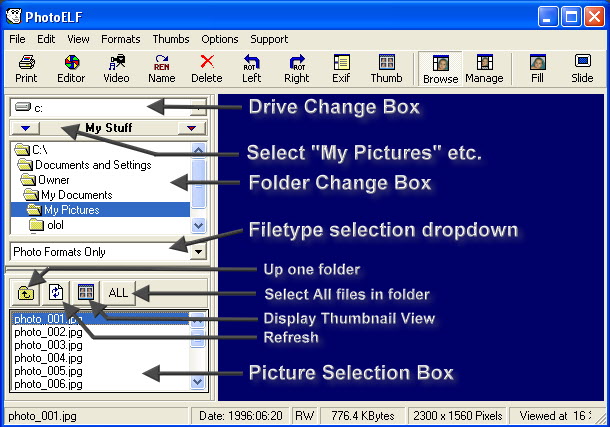Screen dimensions: 610x427
Task: Open the Formats menu
Action: (x=121, y=39)
